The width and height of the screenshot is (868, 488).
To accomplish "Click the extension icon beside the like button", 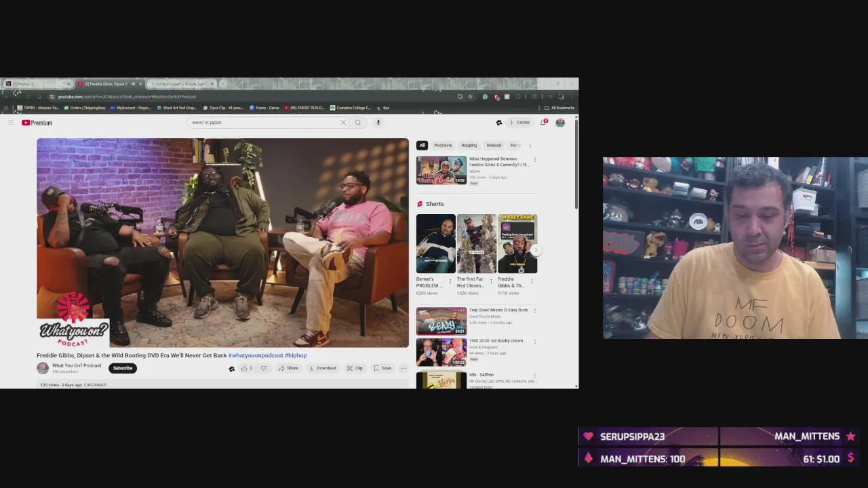I will pyautogui.click(x=231, y=369).
